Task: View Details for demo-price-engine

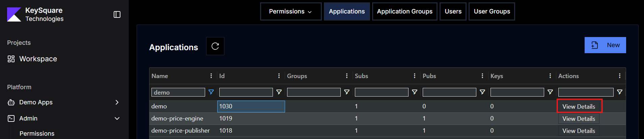Action: click(579, 119)
